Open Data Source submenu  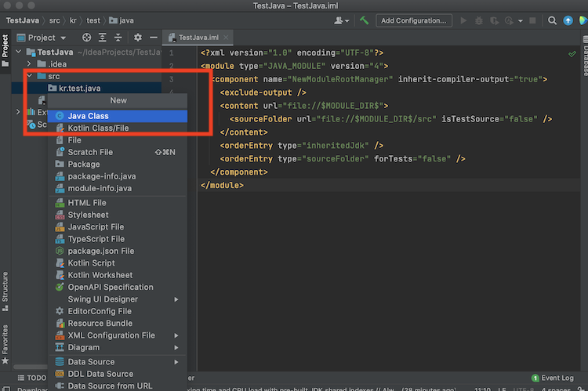118,362
